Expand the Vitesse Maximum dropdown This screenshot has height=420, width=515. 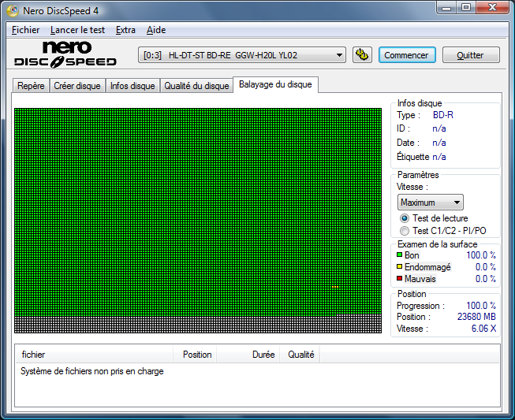coord(430,203)
